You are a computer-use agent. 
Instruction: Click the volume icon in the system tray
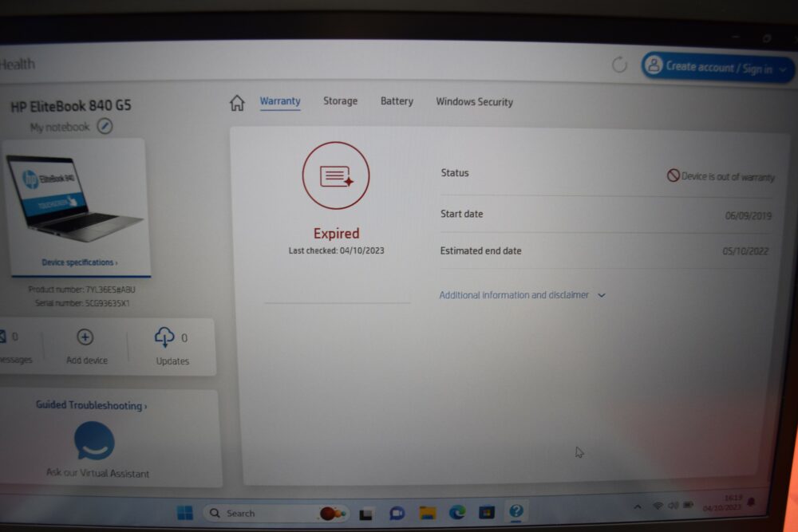coord(673,505)
